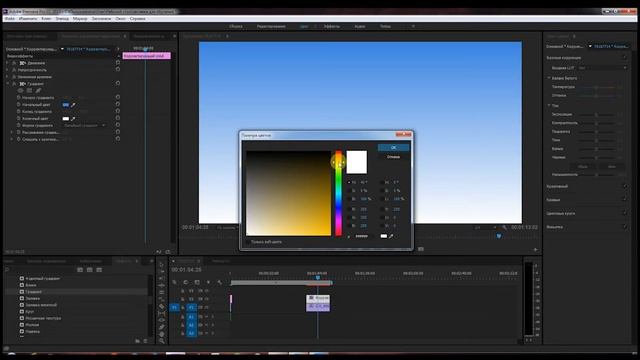Click the hex color input field
This screenshot has width=640, height=360.
(x=362, y=236)
